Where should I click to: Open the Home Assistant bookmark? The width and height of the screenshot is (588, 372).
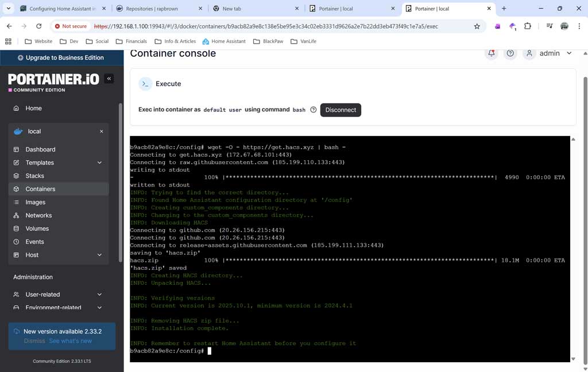(224, 41)
